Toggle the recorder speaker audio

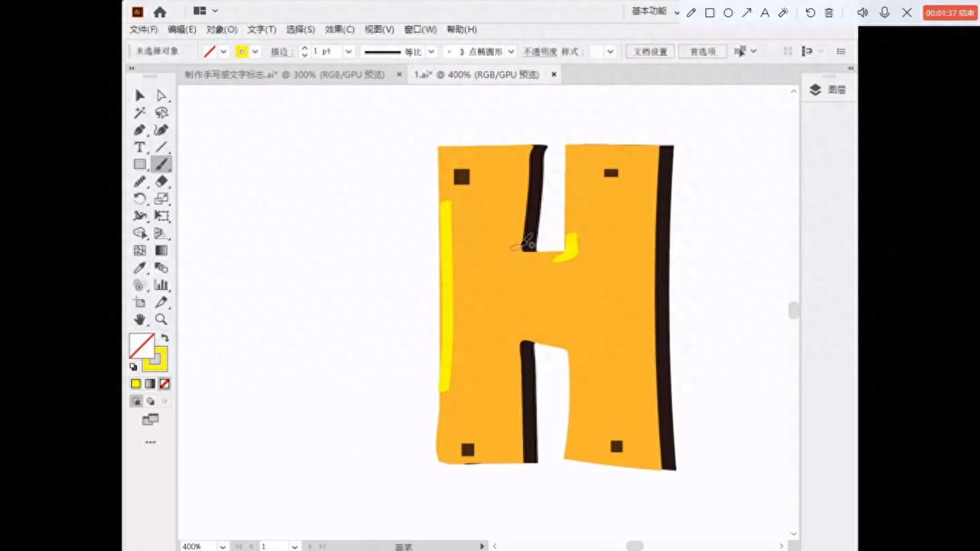click(863, 12)
